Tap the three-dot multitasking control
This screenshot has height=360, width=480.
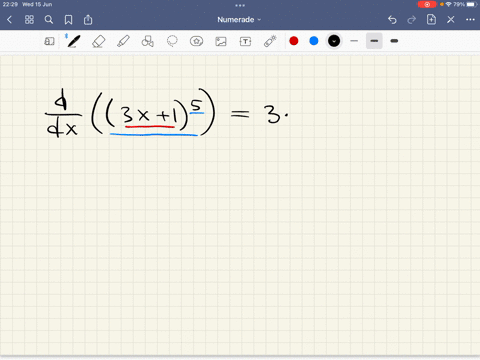(x=240, y=5)
